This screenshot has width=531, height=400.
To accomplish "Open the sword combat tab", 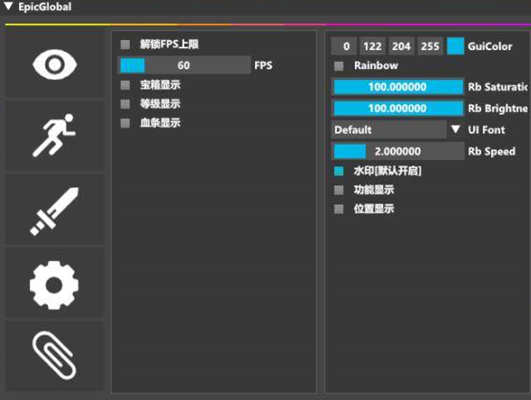I will (55, 210).
